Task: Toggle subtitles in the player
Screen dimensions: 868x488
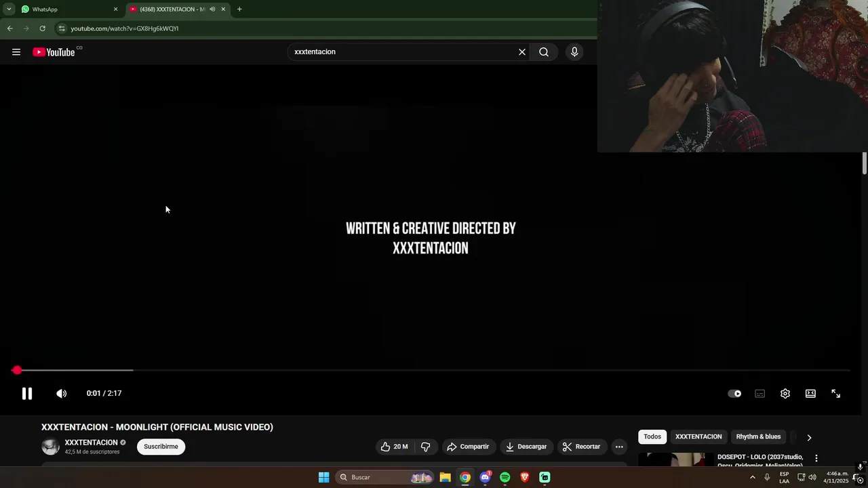Action: [x=760, y=393]
